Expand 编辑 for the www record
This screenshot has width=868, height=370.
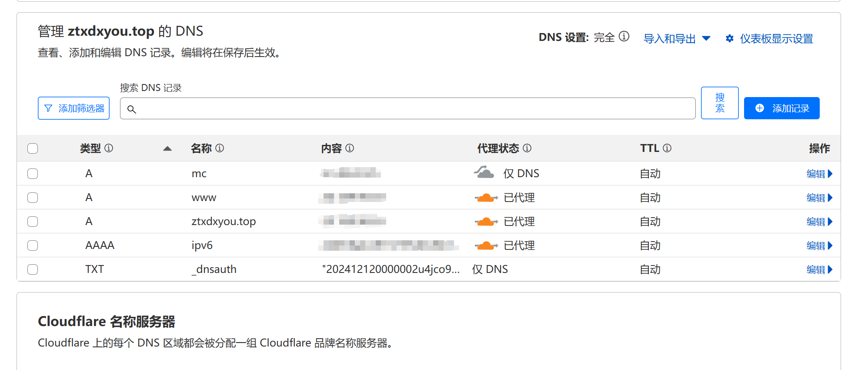point(819,198)
